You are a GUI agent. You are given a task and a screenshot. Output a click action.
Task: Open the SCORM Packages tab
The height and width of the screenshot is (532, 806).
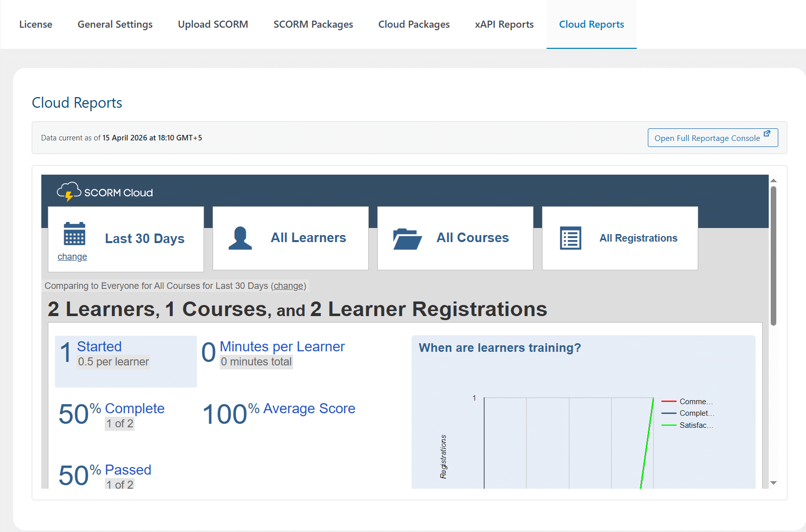[x=313, y=24]
